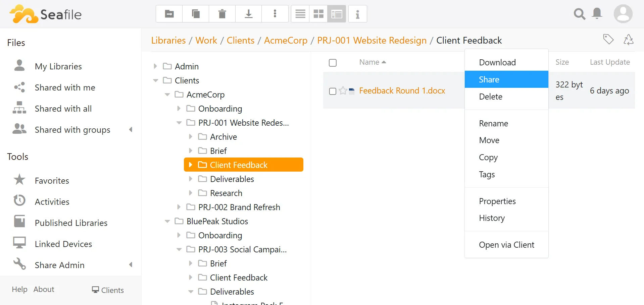The image size is (644, 305).
Task: Click the user avatar icon
Action: click(623, 14)
